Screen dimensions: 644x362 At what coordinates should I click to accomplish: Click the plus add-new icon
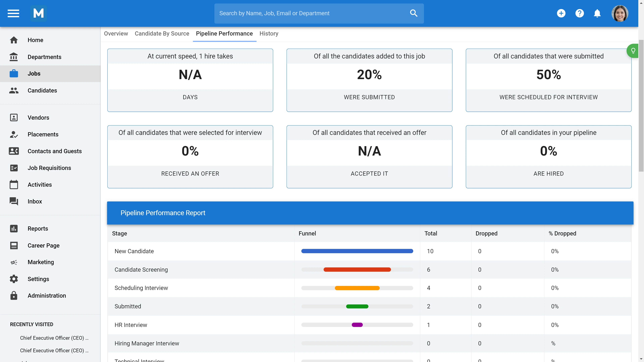pos(561,13)
